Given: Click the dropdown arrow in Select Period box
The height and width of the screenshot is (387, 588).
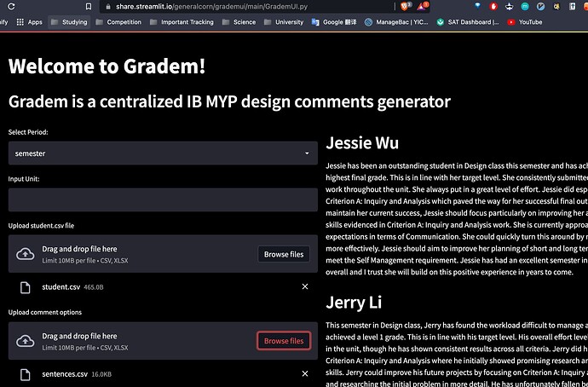Looking at the screenshot, I should 307,153.
